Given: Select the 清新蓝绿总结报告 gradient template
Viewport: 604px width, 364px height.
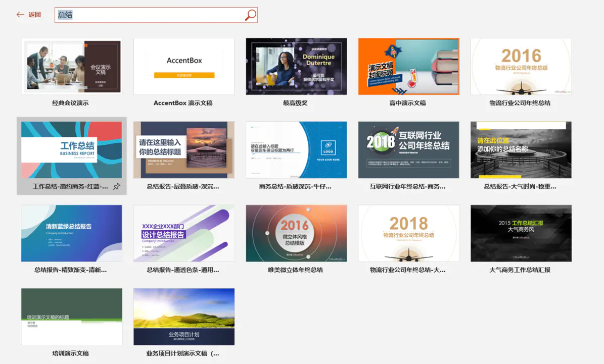Looking at the screenshot, I should tap(72, 233).
